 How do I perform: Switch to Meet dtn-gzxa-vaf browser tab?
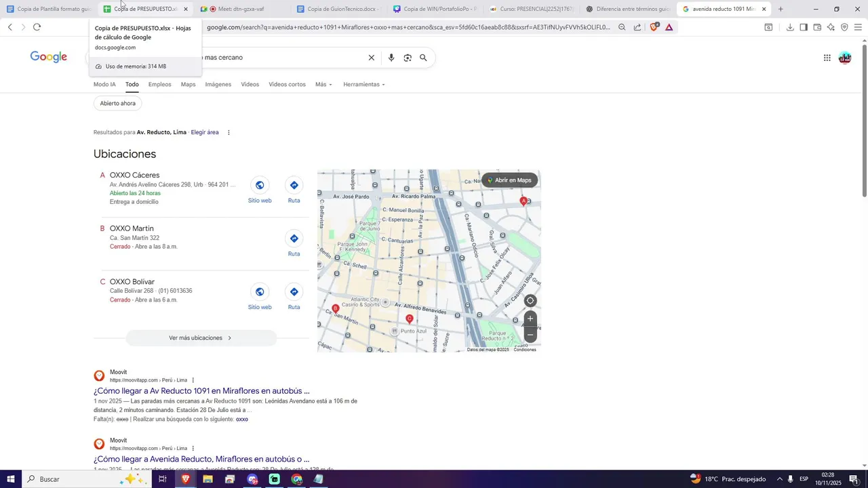pyautogui.click(x=241, y=9)
